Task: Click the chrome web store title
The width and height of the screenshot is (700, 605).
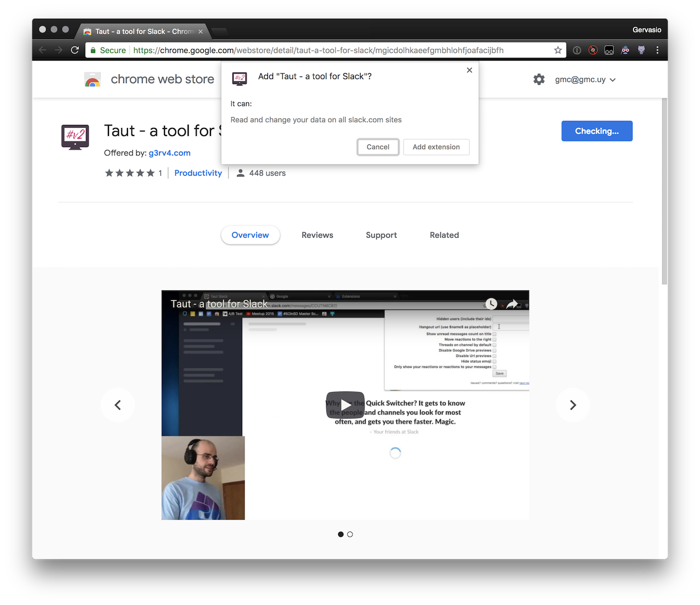Action: 162,79
